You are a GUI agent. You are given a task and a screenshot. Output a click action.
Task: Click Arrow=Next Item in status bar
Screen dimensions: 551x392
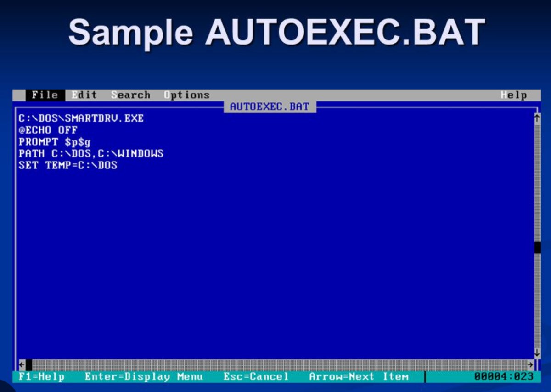359,377
